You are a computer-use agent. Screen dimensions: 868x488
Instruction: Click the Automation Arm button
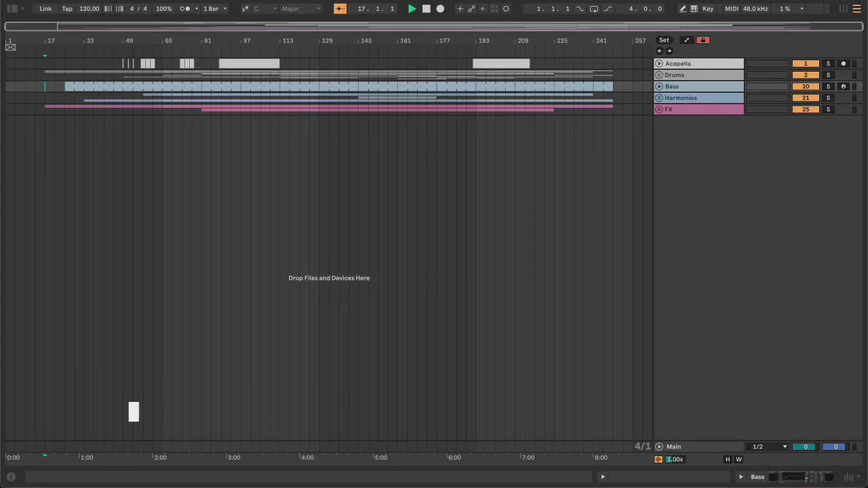tap(471, 9)
